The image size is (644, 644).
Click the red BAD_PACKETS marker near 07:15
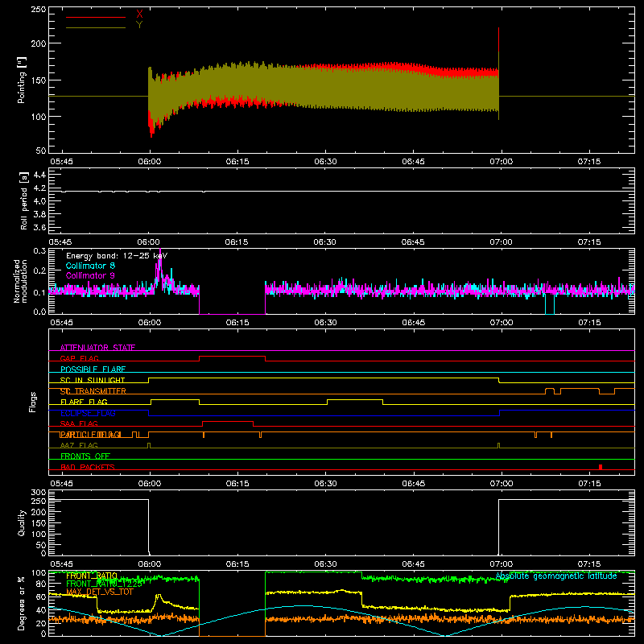pos(601,467)
